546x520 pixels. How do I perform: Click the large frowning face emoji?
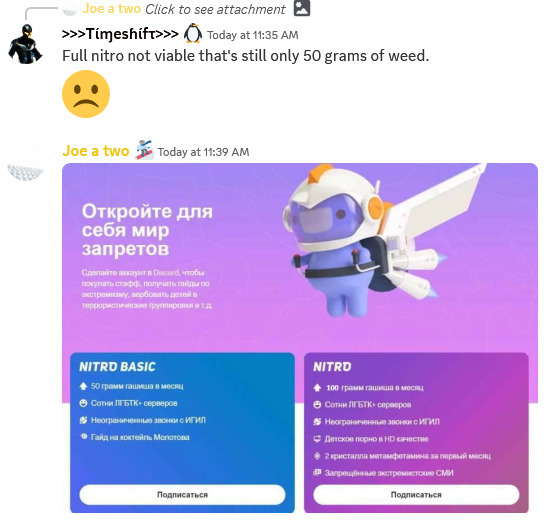click(x=86, y=94)
